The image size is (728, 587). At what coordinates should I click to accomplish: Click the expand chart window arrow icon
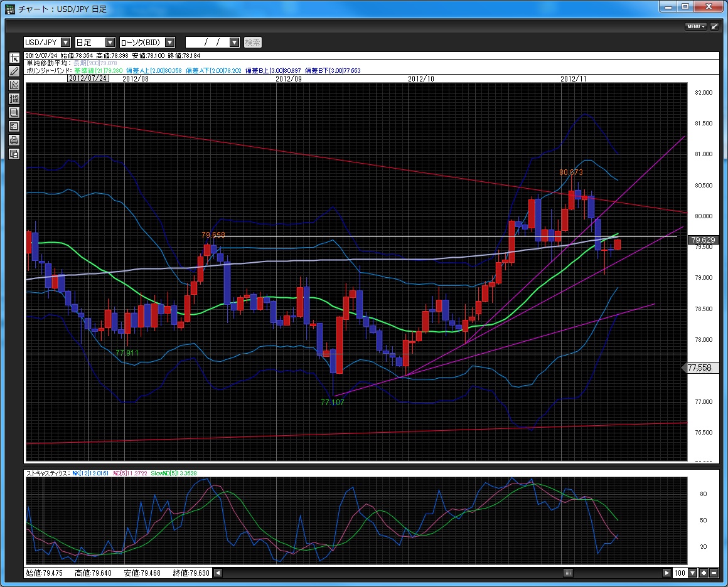click(x=715, y=26)
